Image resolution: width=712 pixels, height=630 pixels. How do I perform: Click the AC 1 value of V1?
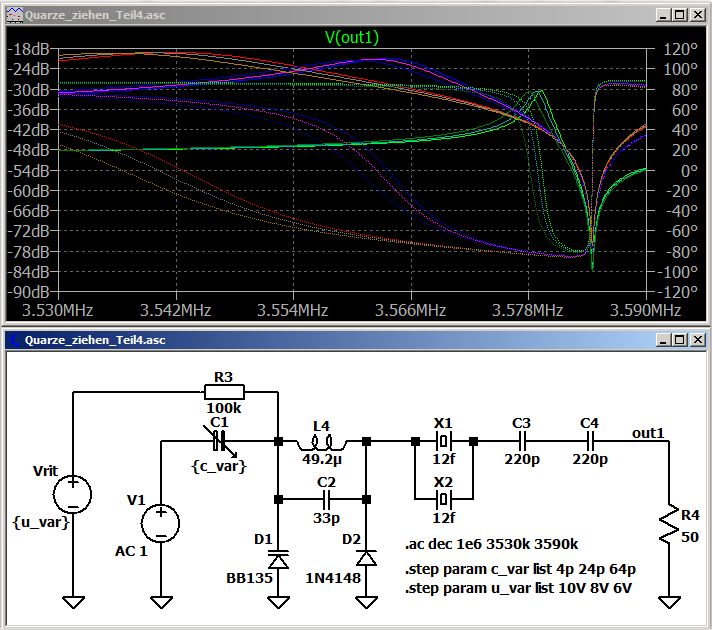pos(131,551)
